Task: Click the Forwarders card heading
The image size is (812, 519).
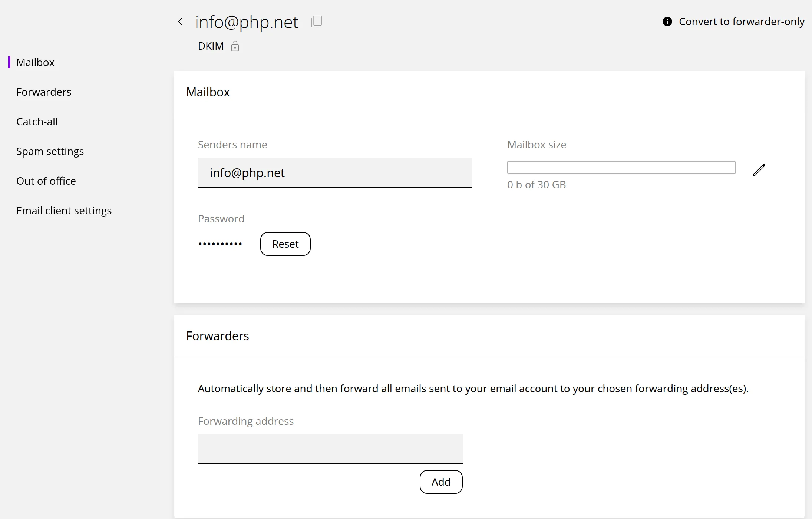Action: coord(218,336)
